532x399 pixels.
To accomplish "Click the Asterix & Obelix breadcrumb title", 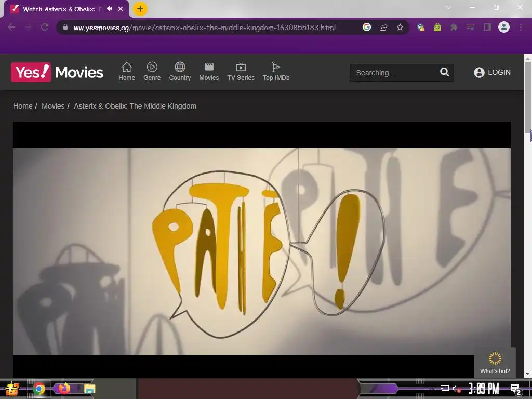I will click(x=135, y=106).
